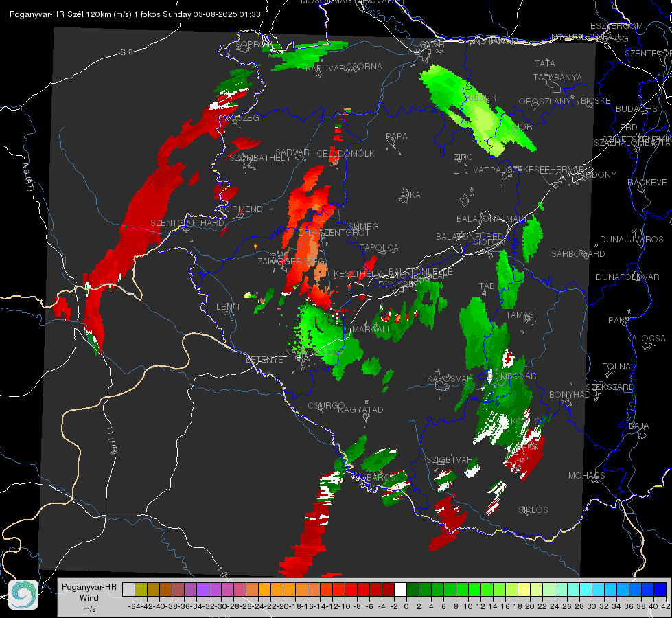Click the DUNAFÖLDVAR label
Viewport: 672px width, 618px height.
[x=628, y=277]
